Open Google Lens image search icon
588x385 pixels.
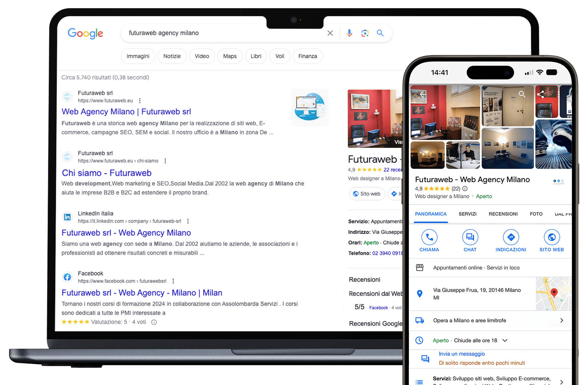365,33
